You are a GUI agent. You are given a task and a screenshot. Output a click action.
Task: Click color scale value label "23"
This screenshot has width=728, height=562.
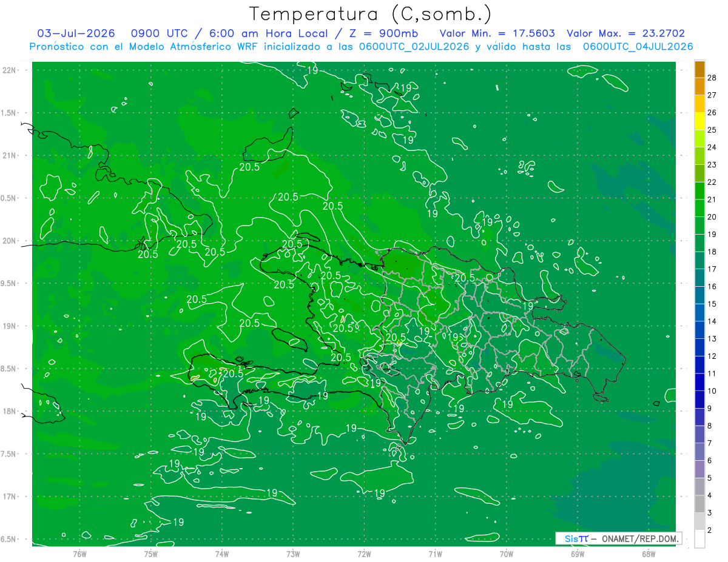tap(712, 165)
